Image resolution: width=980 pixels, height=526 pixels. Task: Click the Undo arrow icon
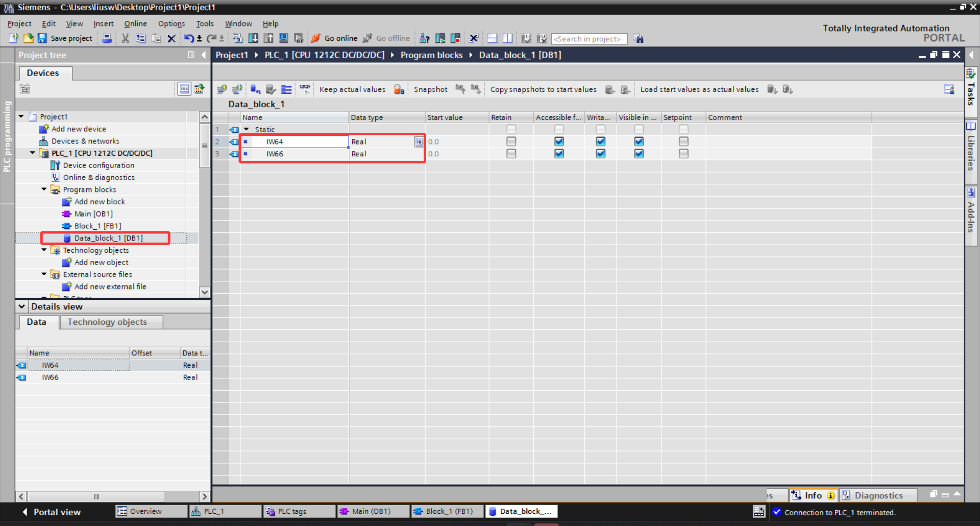tap(189, 38)
